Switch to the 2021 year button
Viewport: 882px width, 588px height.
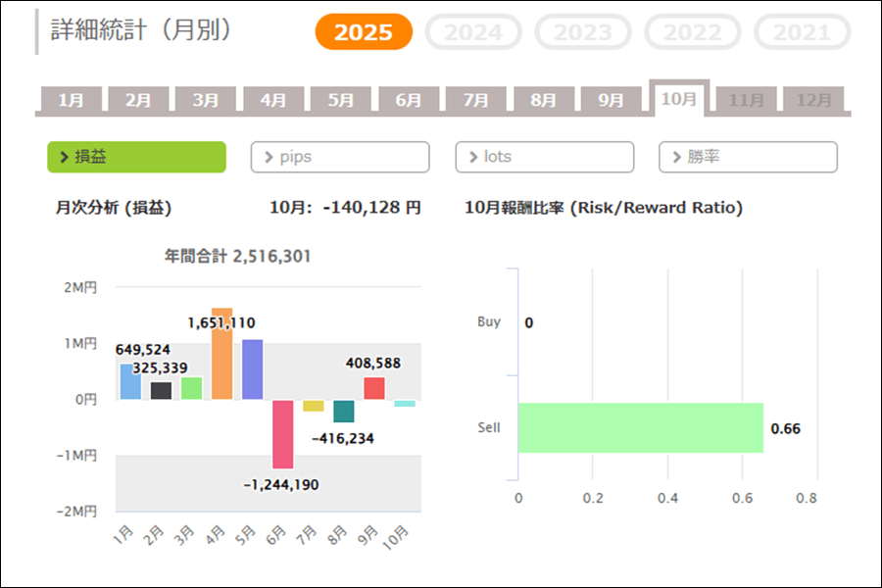[x=802, y=32]
